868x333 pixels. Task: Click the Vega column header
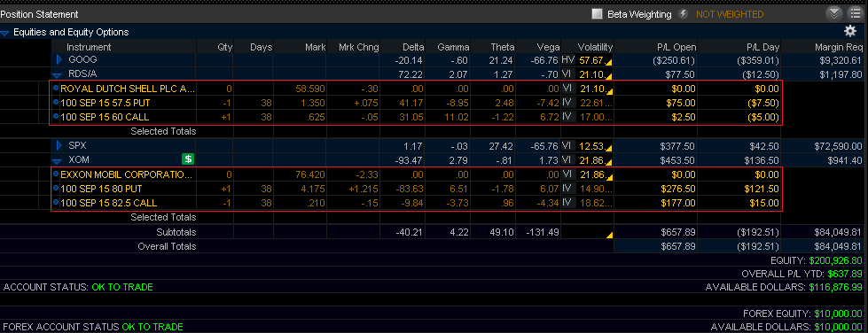tap(548, 47)
